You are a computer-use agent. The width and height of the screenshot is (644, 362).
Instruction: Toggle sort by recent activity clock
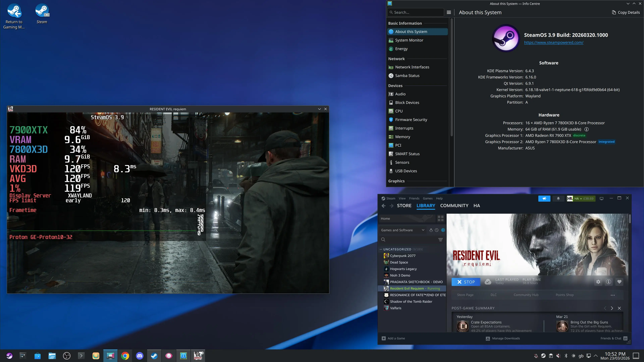[x=437, y=230]
